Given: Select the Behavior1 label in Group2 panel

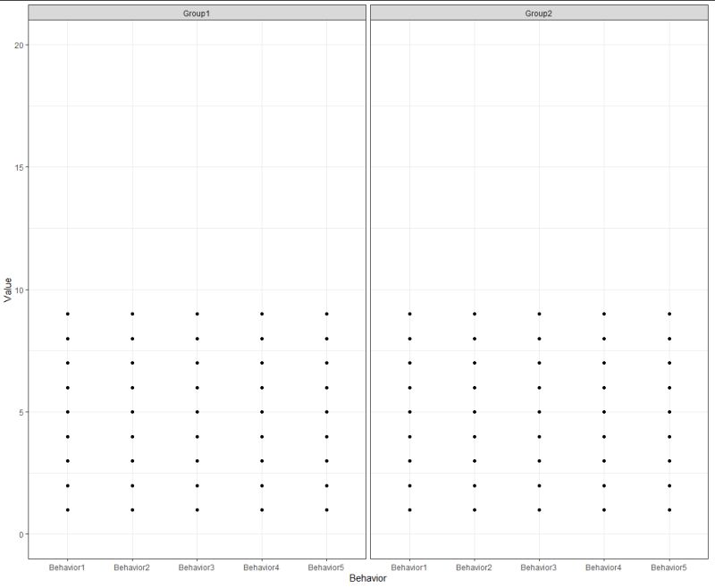Looking at the screenshot, I should (409, 566).
